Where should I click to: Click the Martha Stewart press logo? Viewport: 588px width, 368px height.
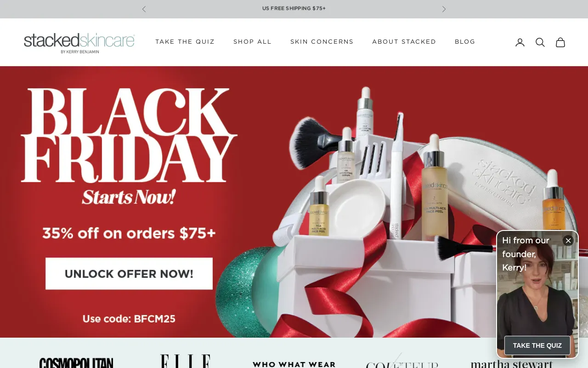[512, 363]
